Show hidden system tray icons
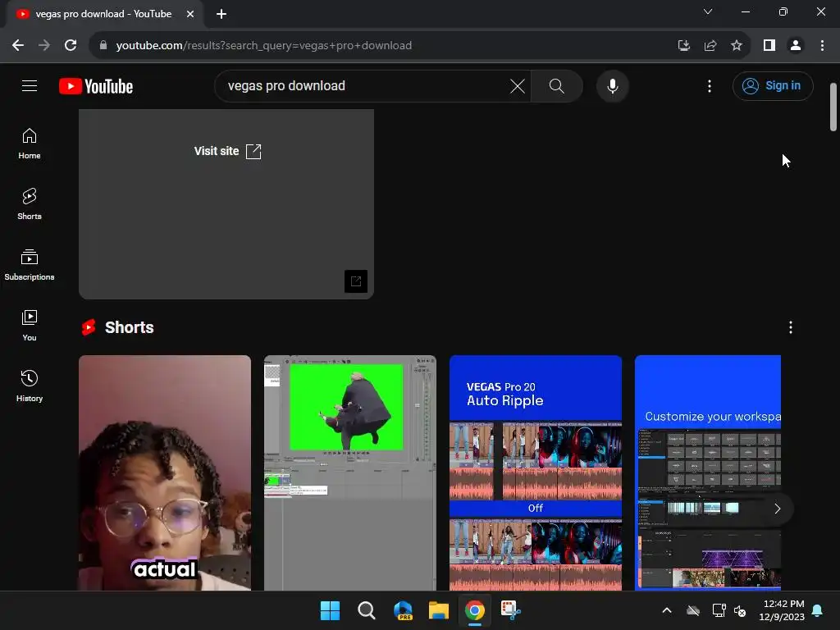The width and height of the screenshot is (840, 630). point(667,610)
